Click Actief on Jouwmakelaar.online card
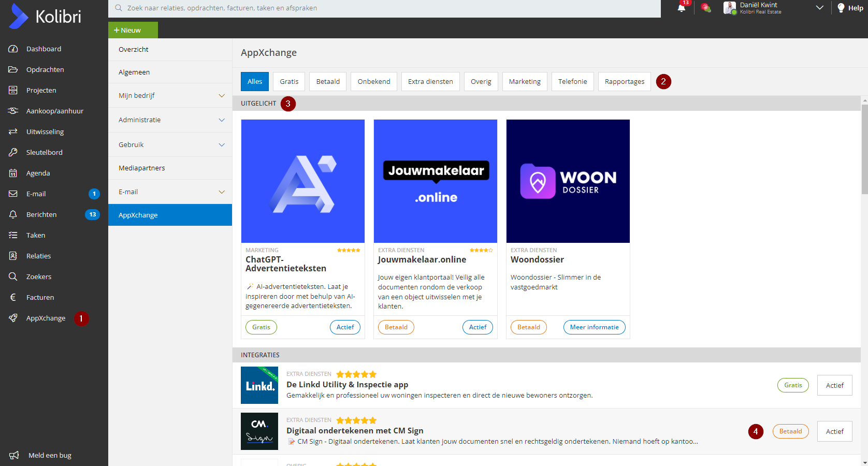The image size is (868, 466). [x=478, y=327]
